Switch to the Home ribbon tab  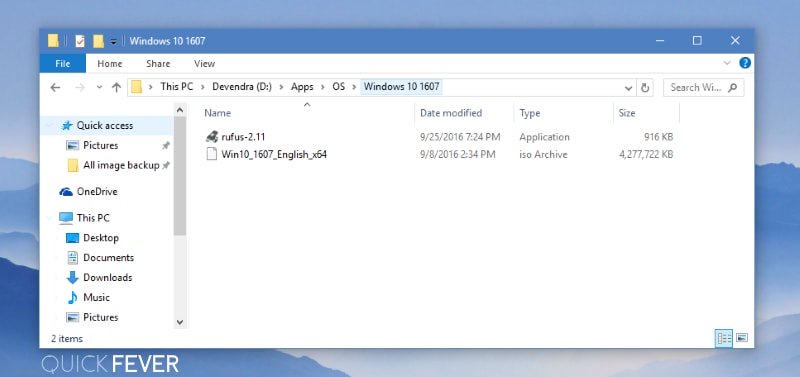click(110, 64)
